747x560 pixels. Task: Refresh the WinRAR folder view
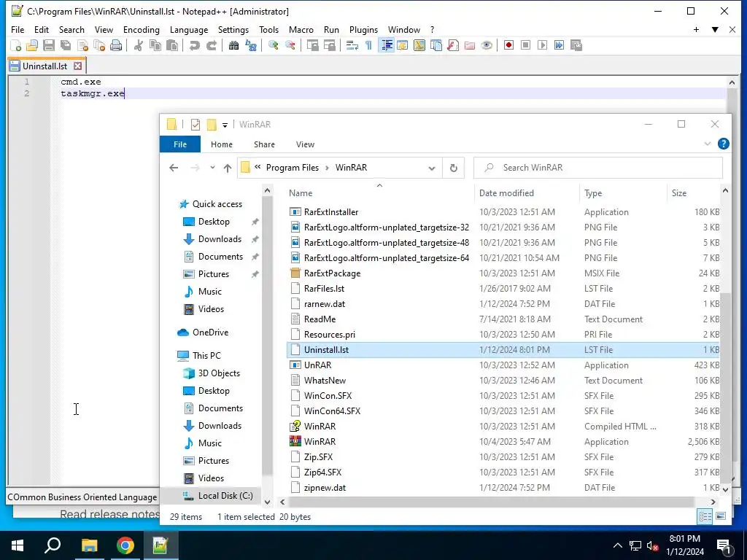coord(454,168)
